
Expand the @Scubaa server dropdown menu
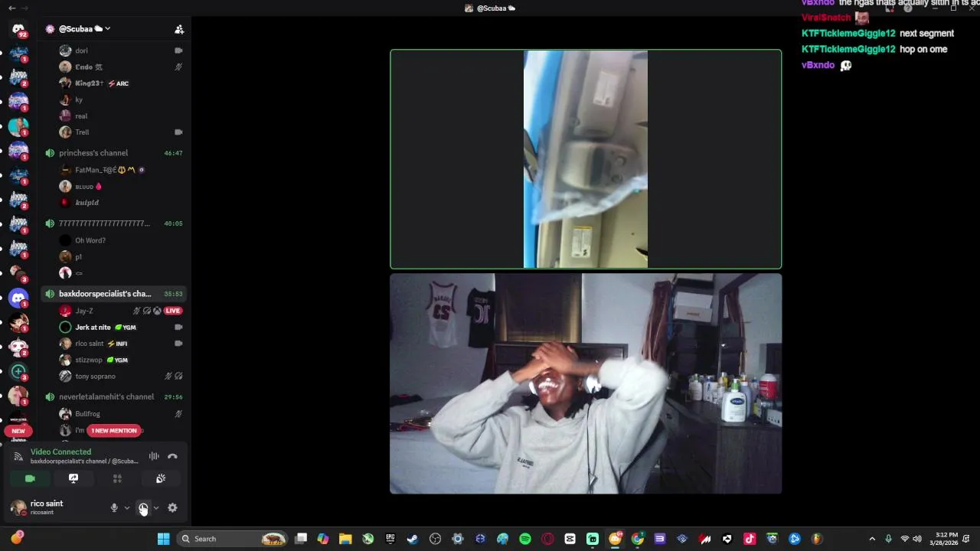coord(107,29)
